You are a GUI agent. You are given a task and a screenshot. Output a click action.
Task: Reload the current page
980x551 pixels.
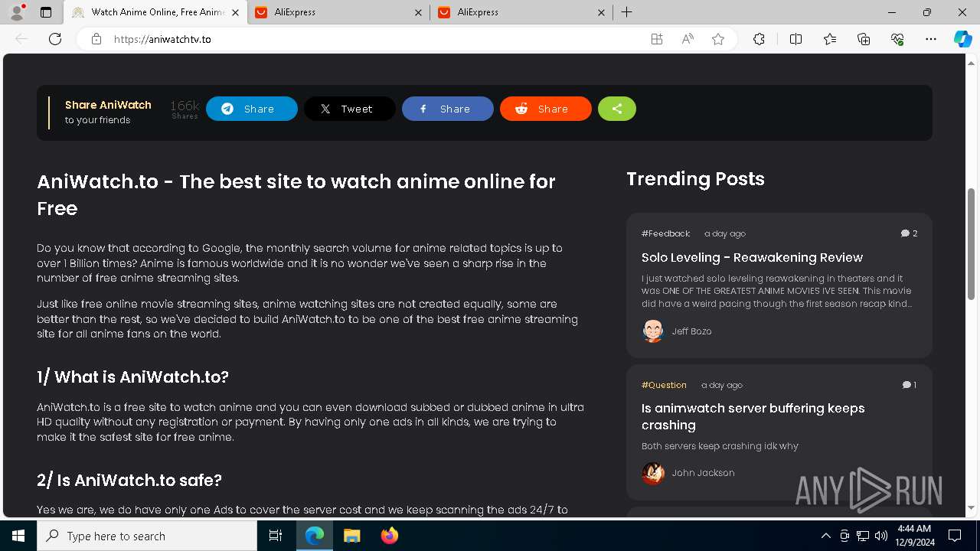pos(55,39)
